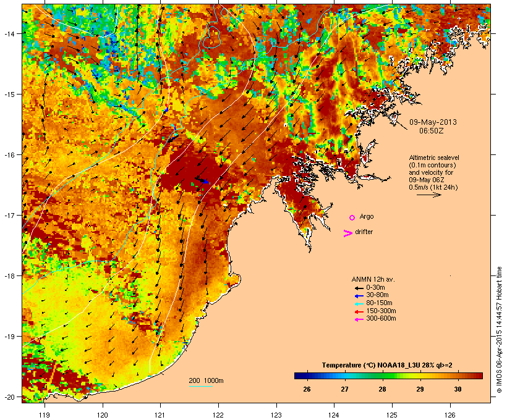
Task: Click the red 150-300m legend arrow
Action: (x=359, y=312)
